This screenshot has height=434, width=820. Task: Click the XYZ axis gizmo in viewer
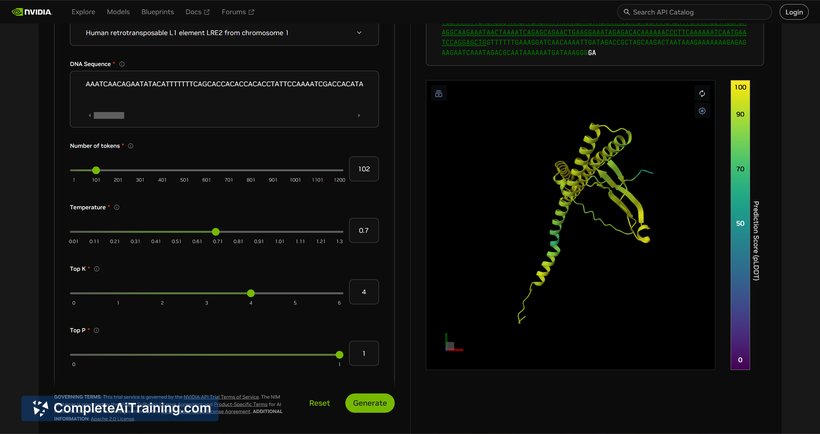click(x=452, y=343)
